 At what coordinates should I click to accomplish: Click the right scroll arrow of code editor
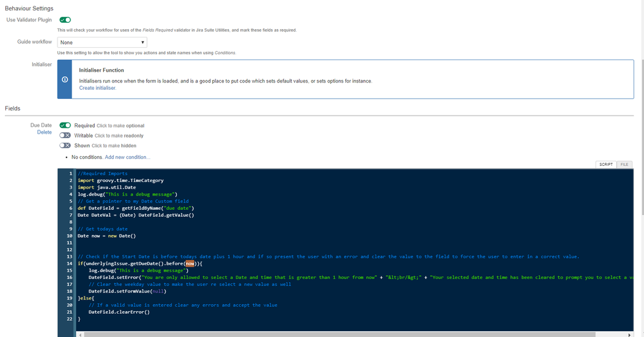point(629,334)
